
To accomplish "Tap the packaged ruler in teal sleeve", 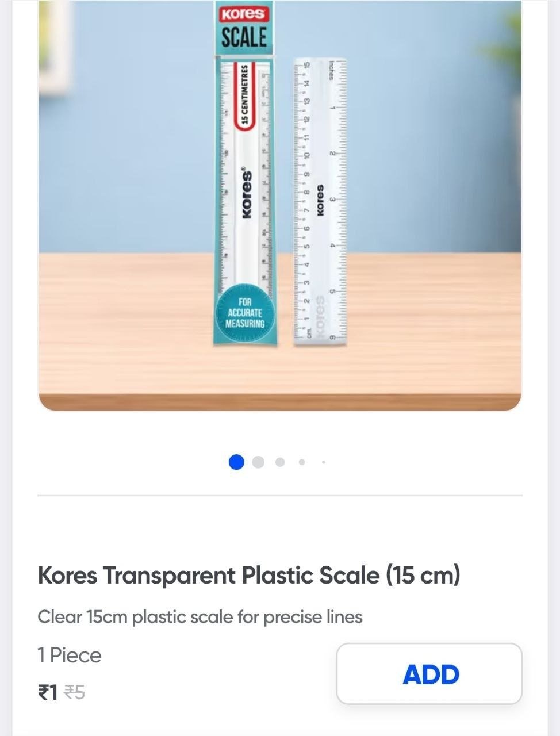I will [246, 172].
